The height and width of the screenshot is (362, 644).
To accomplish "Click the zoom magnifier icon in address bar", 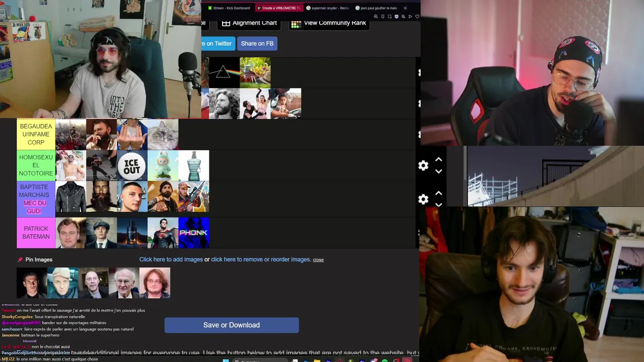I will pos(376,17).
